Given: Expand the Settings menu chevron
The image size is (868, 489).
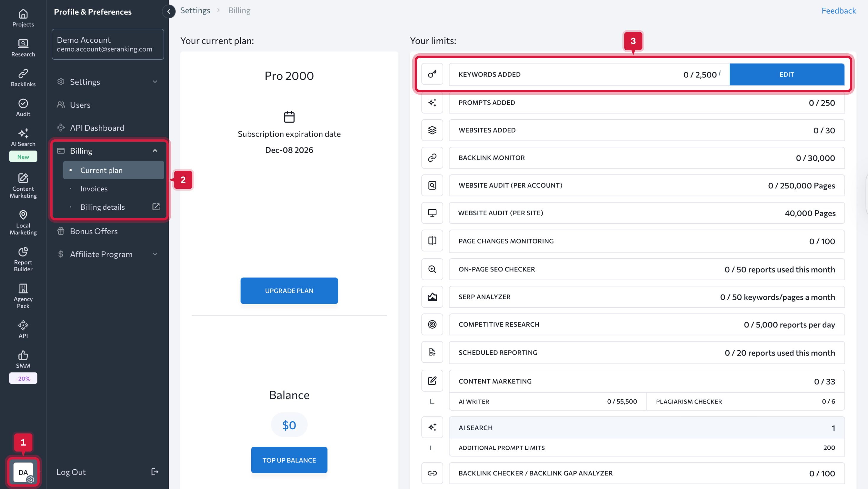Looking at the screenshot, I should click(155, 82).
